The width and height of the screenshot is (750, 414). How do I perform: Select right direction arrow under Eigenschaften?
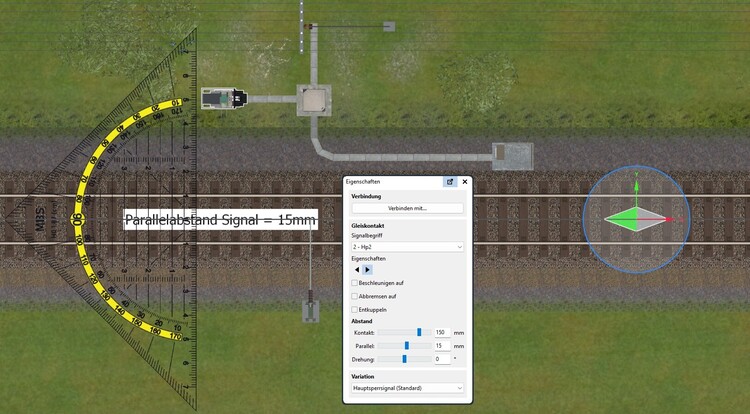367,270
